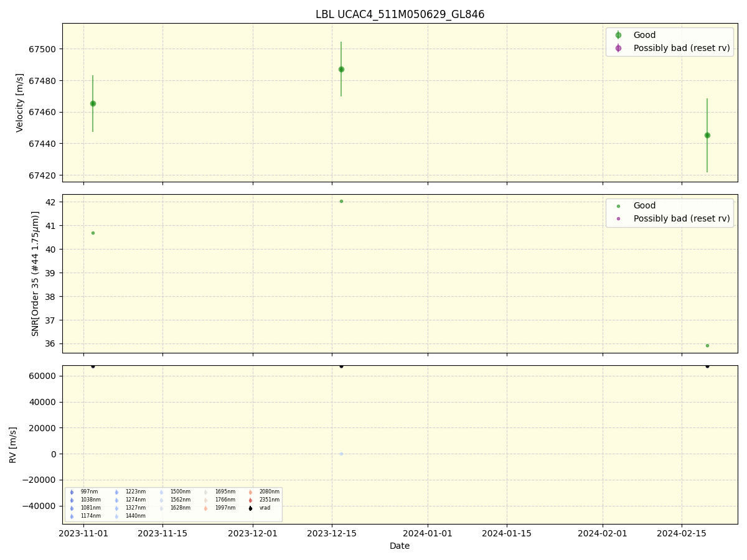This screenshot has height=560, width=747.
Task: Click the 0 RV tick label
Action: pyautogui.click(x=54, y=454)
